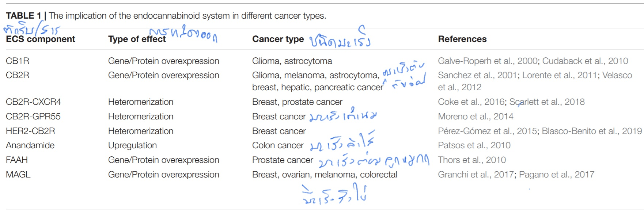Open the Cudaback et al., 2010 citation
Image resolution: width=644 pixels, height=214 pixels.
(x=585, y=61)
